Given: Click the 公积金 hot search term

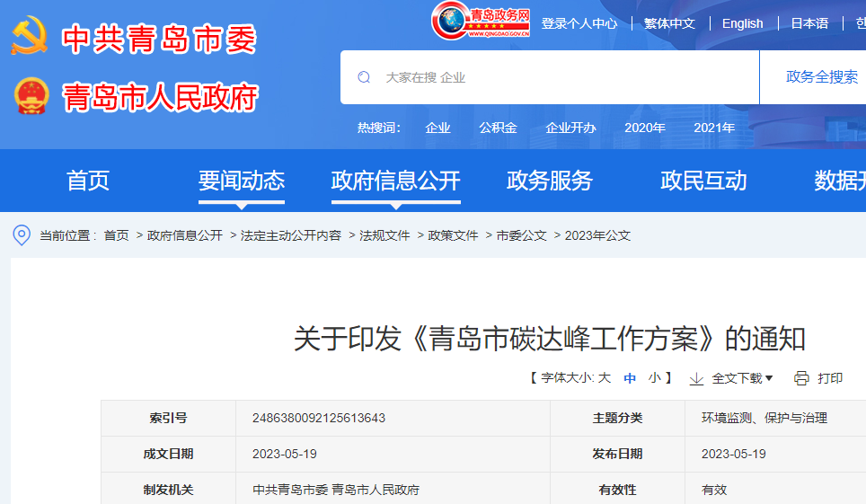Looking at the screenshot, I should (x=498, y=128).
